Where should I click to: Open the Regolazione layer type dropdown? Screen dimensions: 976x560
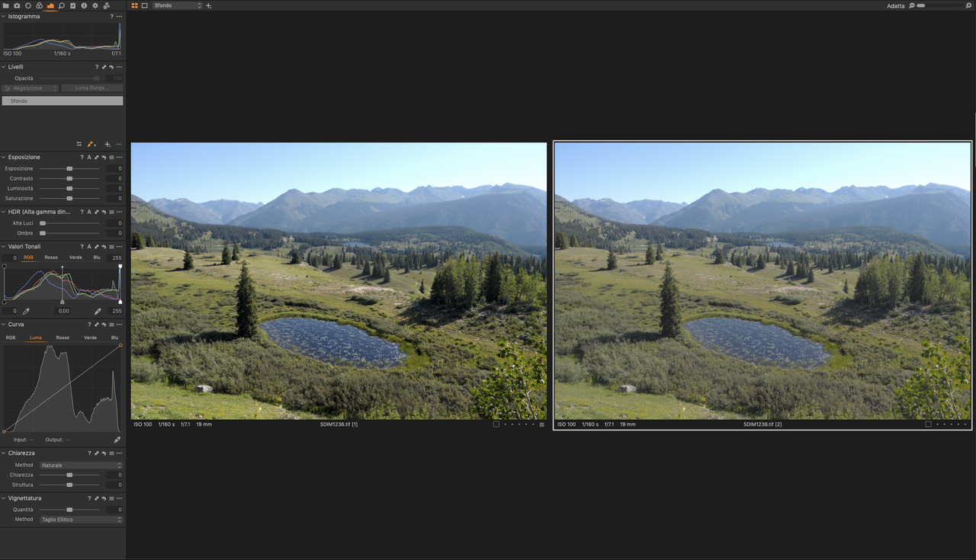click(x=30, y=88)
